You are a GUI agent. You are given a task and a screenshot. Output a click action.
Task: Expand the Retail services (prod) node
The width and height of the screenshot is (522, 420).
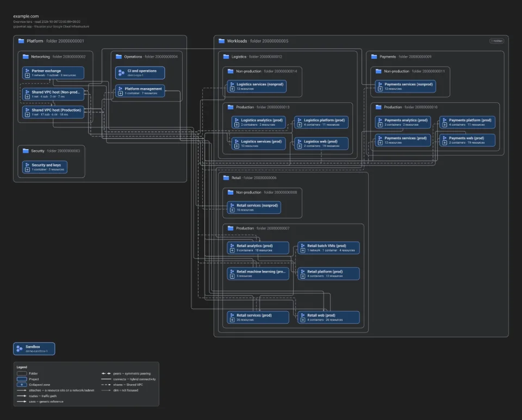(x=232, y=320)
